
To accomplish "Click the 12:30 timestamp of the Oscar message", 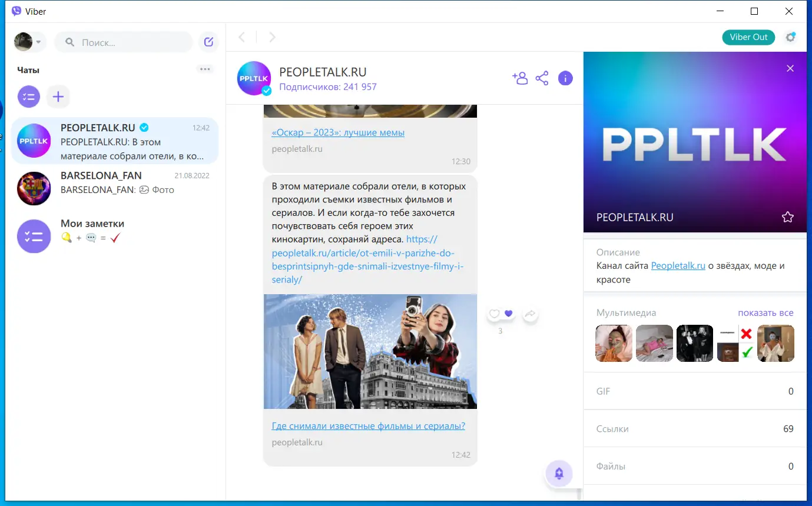I will 461,161.
